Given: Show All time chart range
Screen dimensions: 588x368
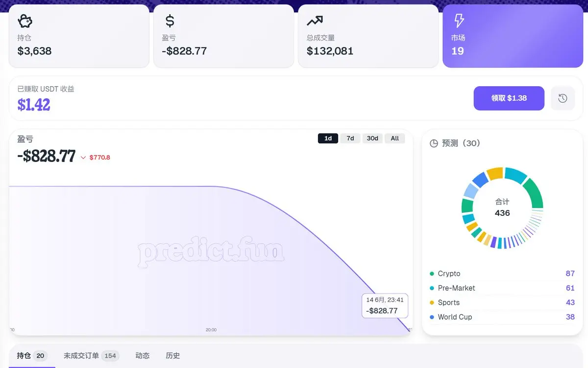Looking at the screenshot, I should pos(395,138).
